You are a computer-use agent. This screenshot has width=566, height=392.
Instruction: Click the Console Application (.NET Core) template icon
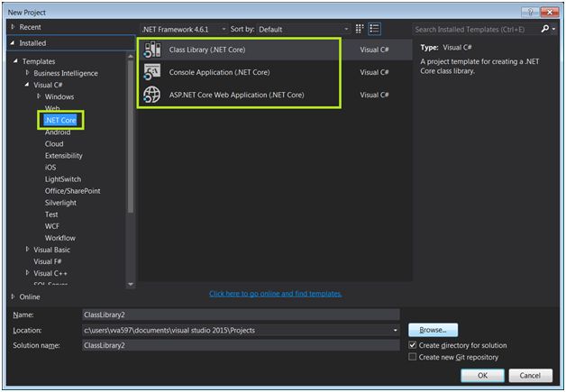tap(152, 72)
